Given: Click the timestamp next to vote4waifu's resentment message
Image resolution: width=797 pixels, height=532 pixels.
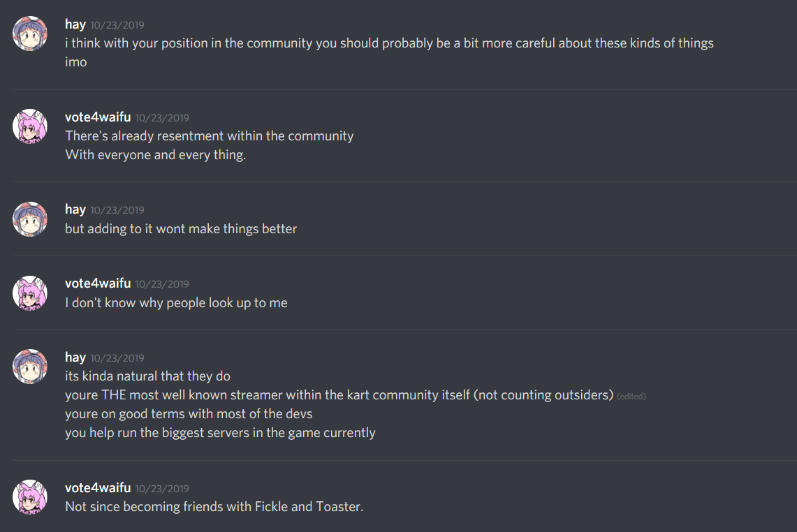Looking at the screenshot, I should 162,118.
